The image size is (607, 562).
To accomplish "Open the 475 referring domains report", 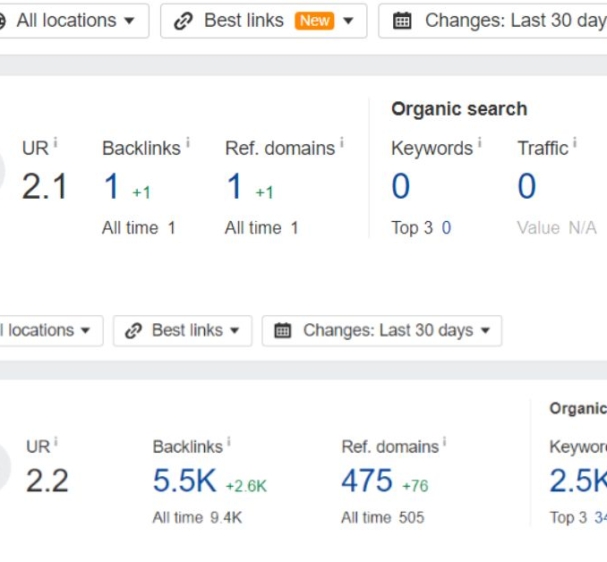I will [367, 481].
